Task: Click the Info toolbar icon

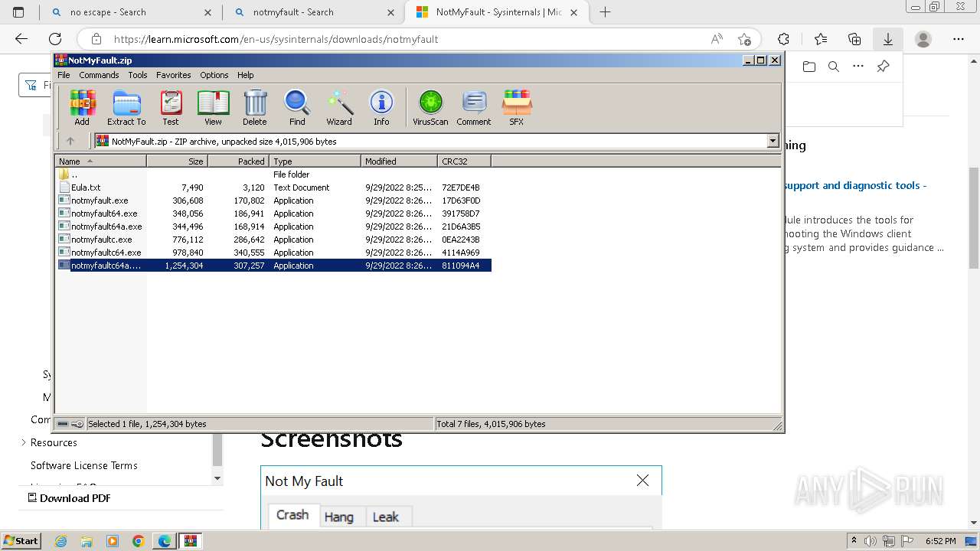Action: (x=381, y=108)
